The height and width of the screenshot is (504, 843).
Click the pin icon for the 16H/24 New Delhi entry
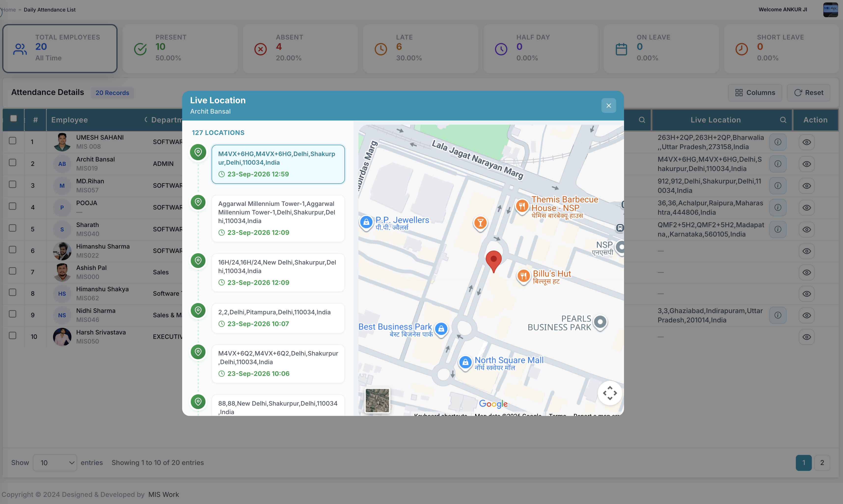[x=198, y=261]
